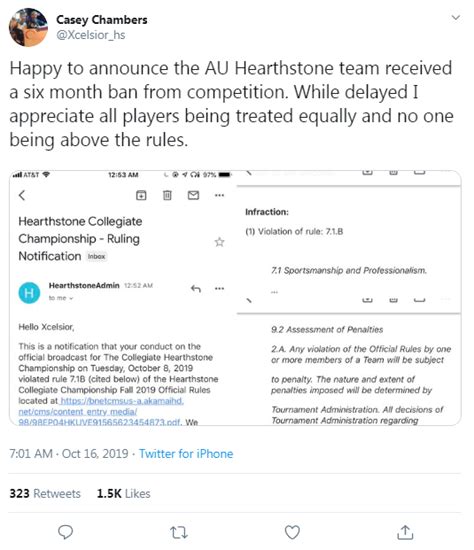This screenshot has width=474, height=550.
Task: Open the tweet options chevron menu
Action: 455,18
